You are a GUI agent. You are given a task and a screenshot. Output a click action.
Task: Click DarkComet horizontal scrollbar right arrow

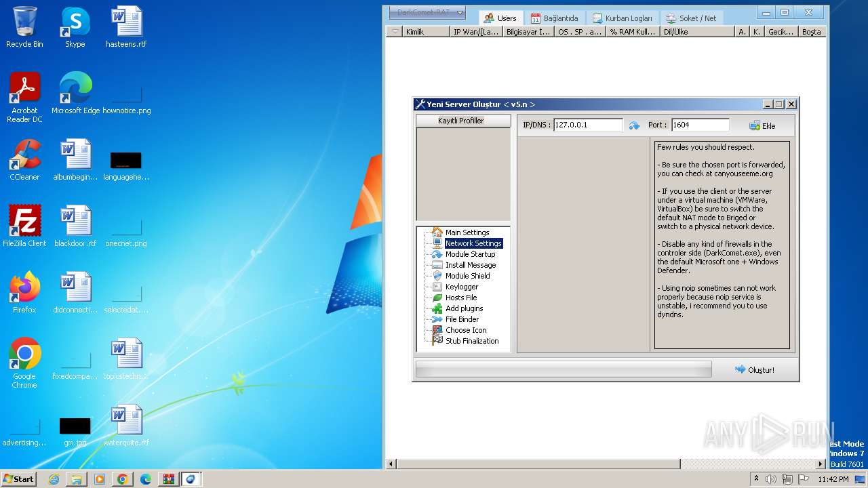[x=821, y=464]
